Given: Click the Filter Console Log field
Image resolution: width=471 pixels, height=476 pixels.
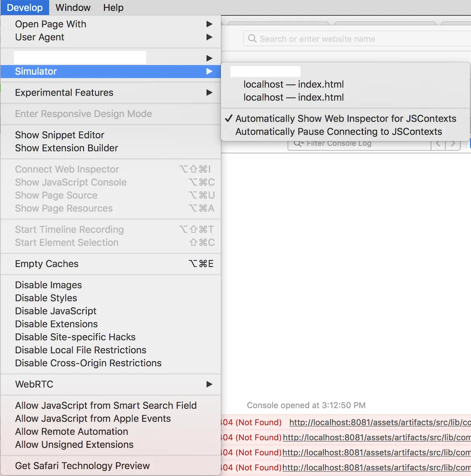Looking at the screenshot, I should (359, 145).
